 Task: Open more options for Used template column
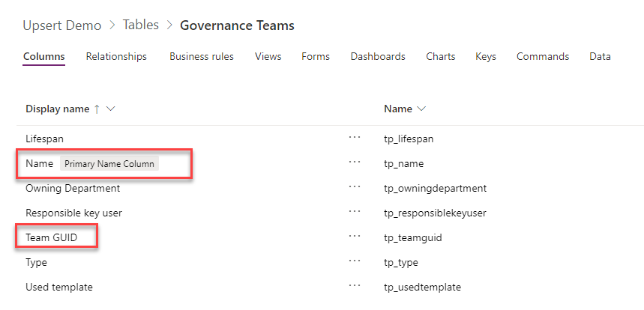pos(355,287)
